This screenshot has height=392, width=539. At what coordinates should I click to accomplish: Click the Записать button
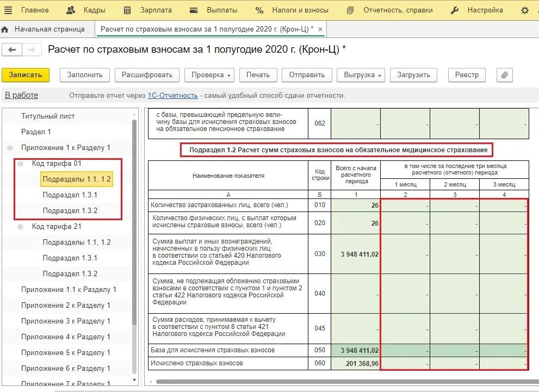pos(26,75)
